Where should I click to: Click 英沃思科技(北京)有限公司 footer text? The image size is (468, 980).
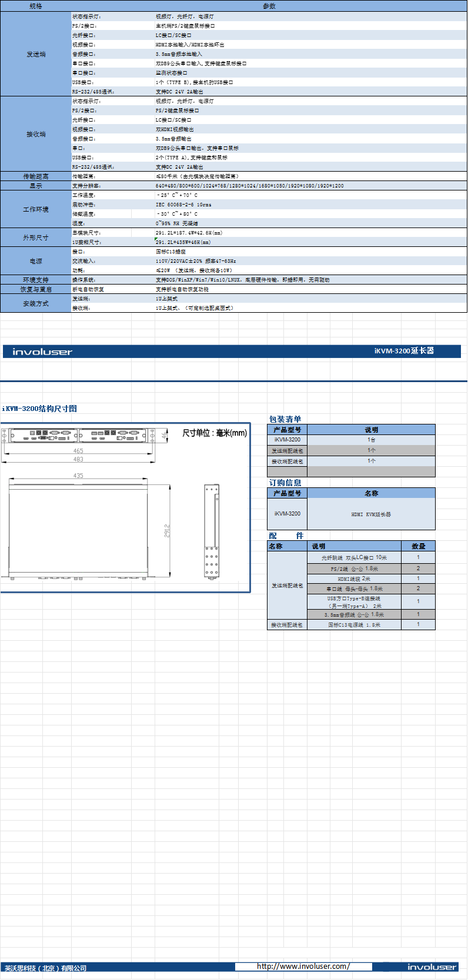(46, 968)
